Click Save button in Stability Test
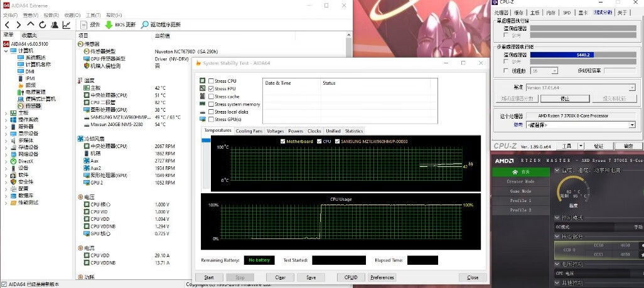This screenshot has width=644, height=288. [x=311, y=277]
